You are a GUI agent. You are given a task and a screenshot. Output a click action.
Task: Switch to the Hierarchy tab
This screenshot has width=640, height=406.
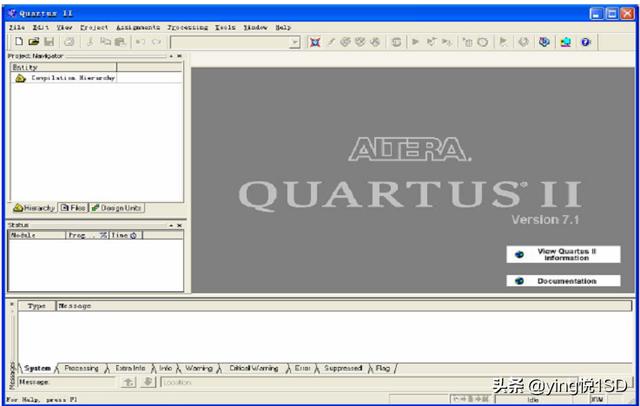click(x=34, y=208)
